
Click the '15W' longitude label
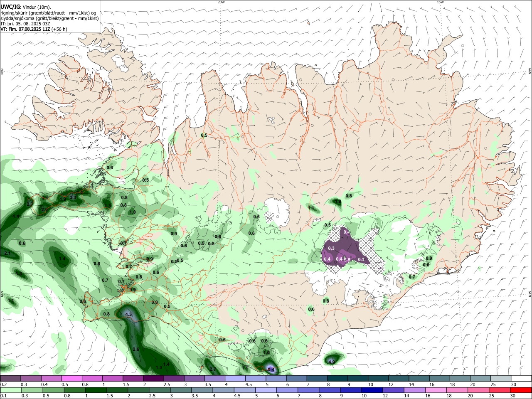tap(440, 2)
